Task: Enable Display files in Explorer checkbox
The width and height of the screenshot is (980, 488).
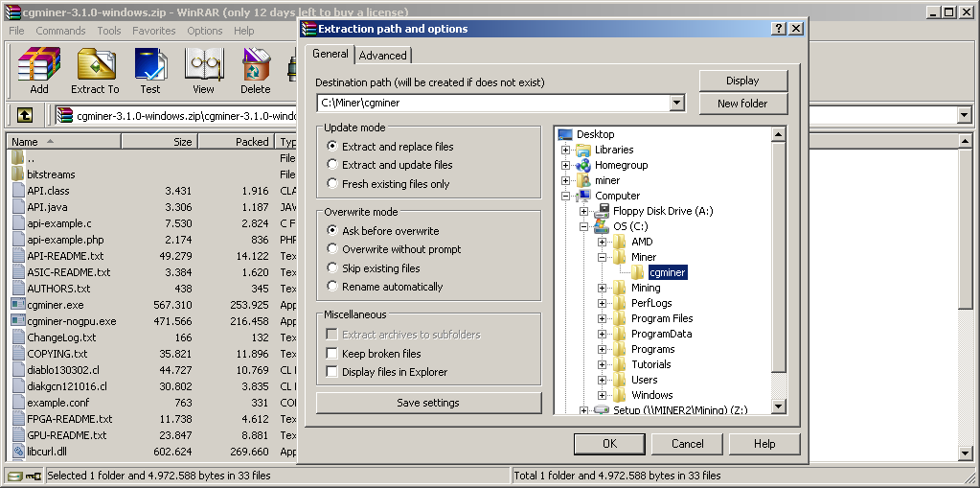Action: tap(331, 372)
